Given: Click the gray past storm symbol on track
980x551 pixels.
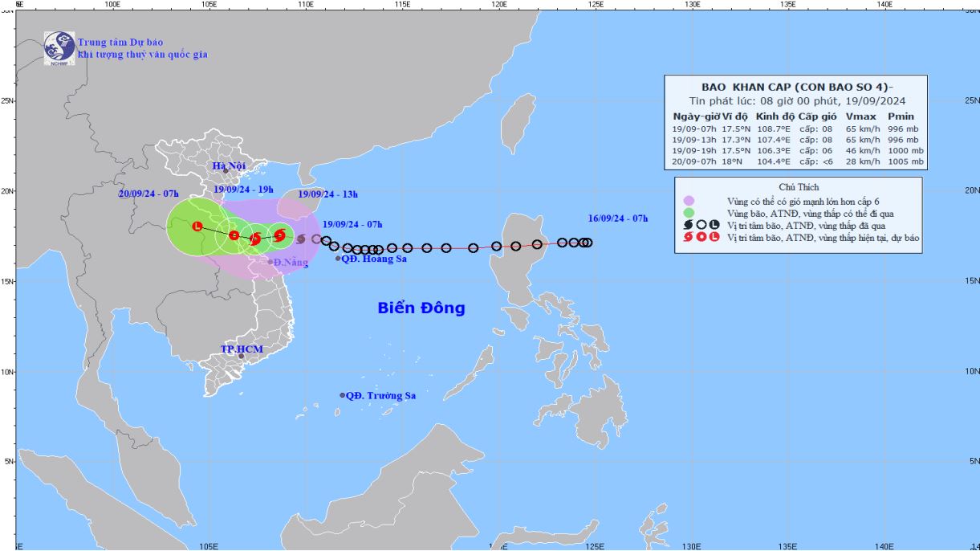Looking at the screenshot, I should (301, 239).
